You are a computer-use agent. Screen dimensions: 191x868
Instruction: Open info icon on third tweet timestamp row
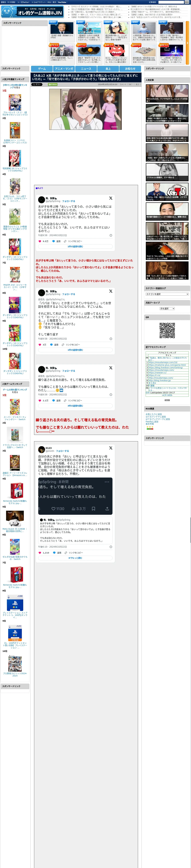[111, 395]
